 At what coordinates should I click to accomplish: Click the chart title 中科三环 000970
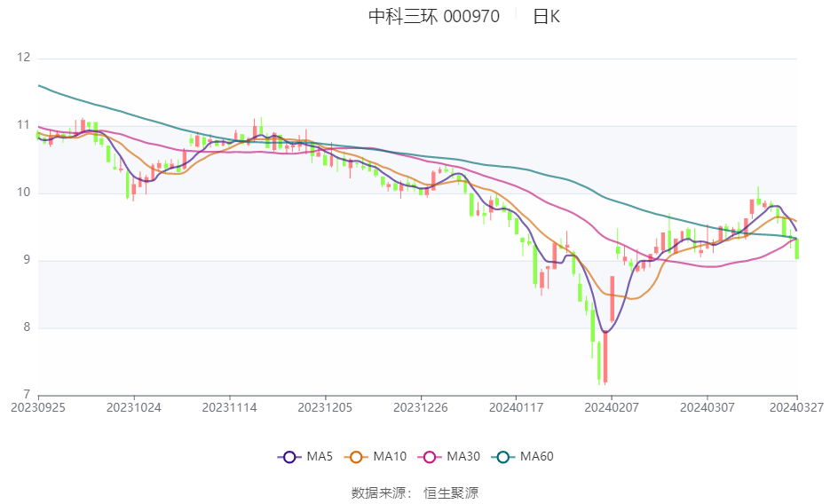(434, 16)
